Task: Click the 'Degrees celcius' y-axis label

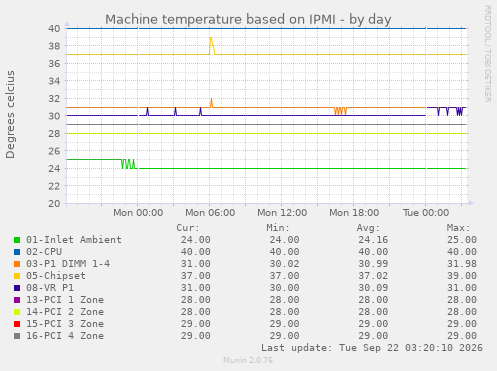Action: click(10, 115)
